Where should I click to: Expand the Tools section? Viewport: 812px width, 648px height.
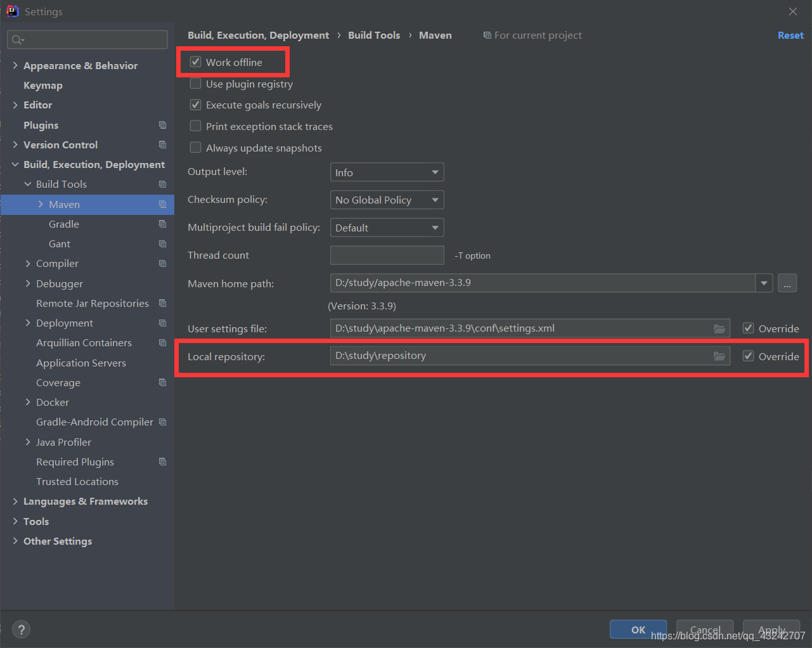pos(15,521)
